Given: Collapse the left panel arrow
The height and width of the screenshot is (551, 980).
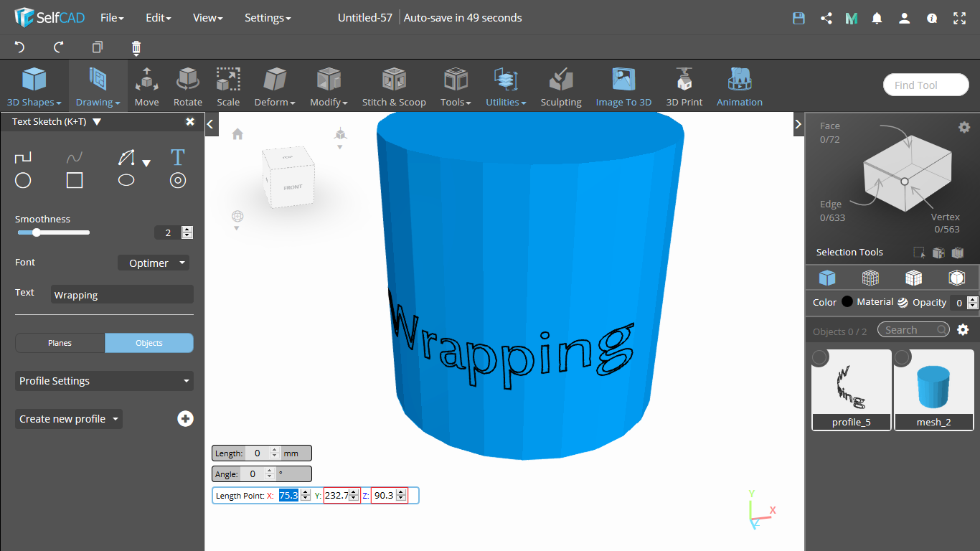Looking at the screenshot, I should [x=211, y=124].
